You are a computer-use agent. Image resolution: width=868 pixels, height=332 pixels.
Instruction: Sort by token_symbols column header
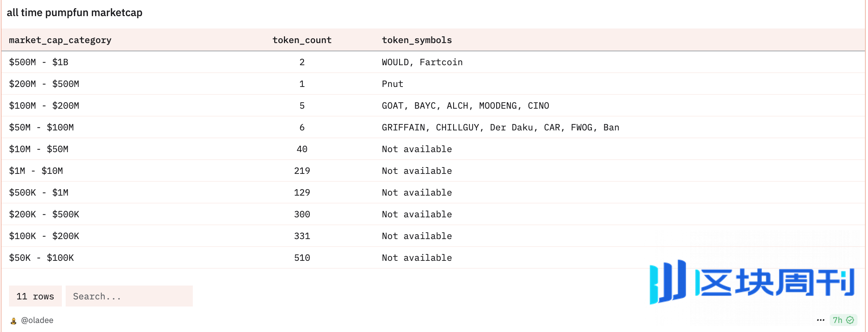(416, 40)
